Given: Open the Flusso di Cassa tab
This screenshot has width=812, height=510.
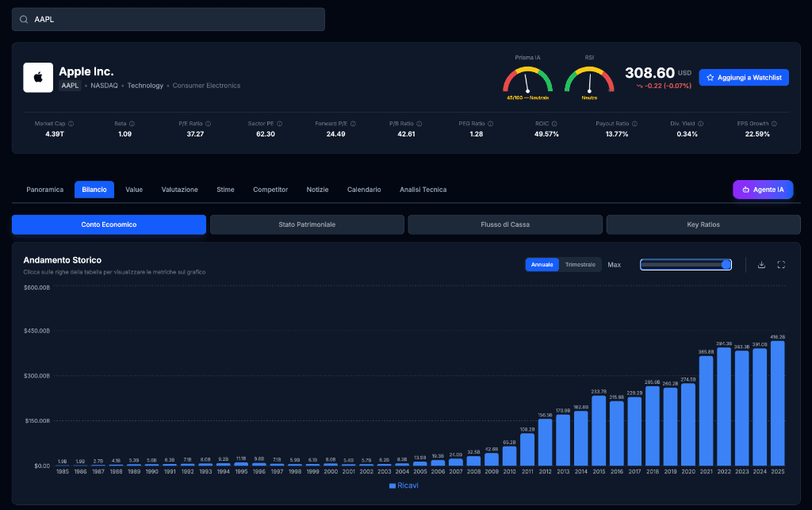Looking at the screenshot, I should click(x=505, y=224).
